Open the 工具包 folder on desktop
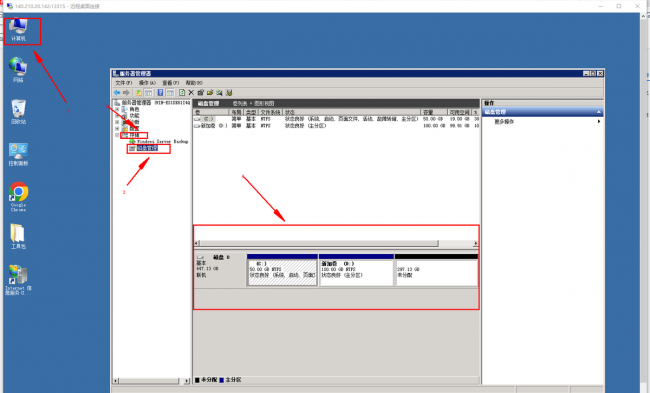Screen dimensions: 650x393 (x=18, y=237)
